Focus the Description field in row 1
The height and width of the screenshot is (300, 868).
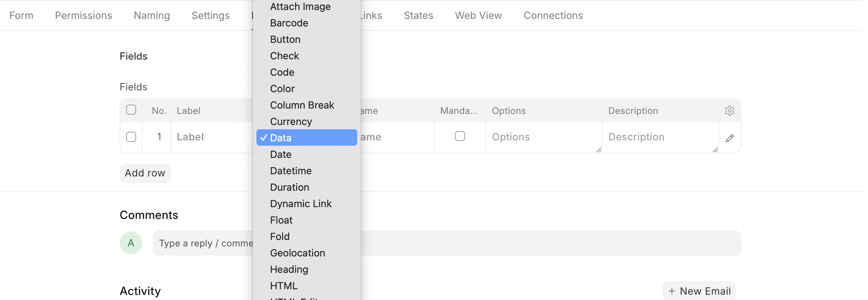[x=659, y=137]
